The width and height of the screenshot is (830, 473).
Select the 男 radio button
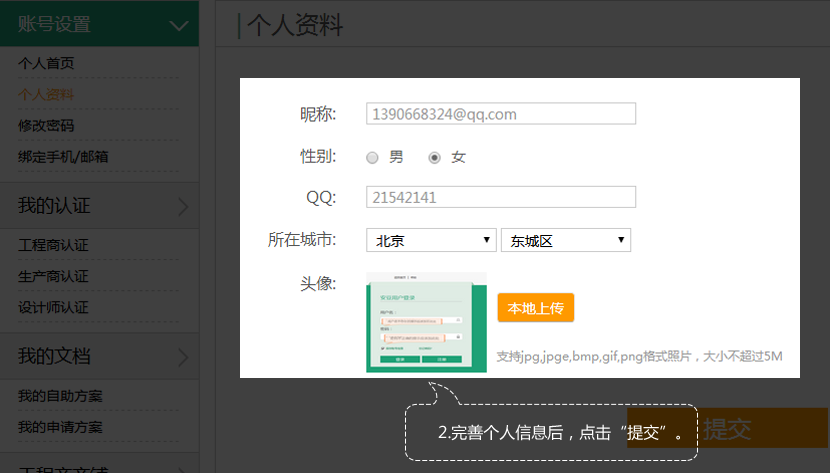pos(372,157)
